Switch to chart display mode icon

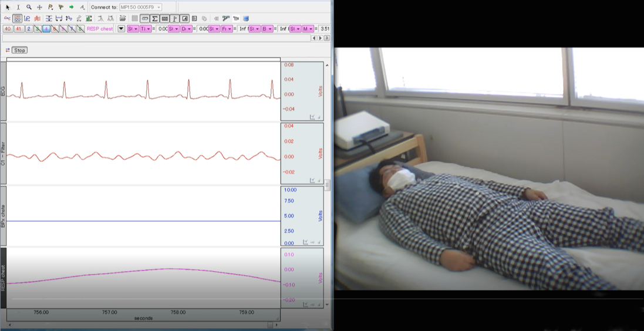(x=18, y=18)
